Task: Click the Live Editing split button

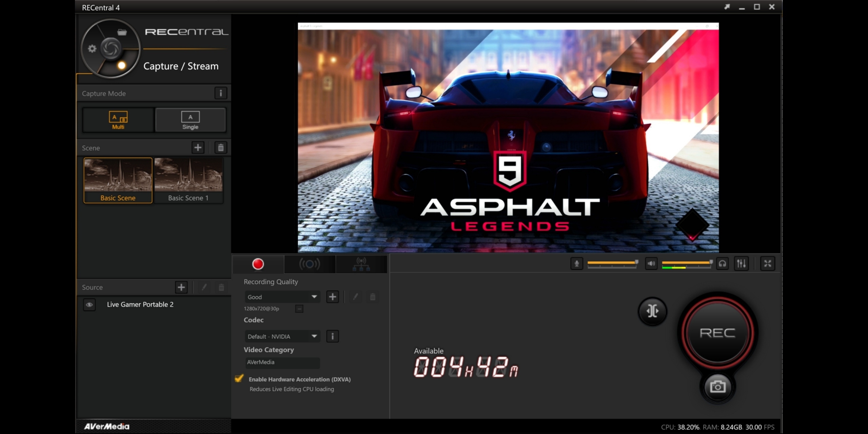Action: (653, 311)
